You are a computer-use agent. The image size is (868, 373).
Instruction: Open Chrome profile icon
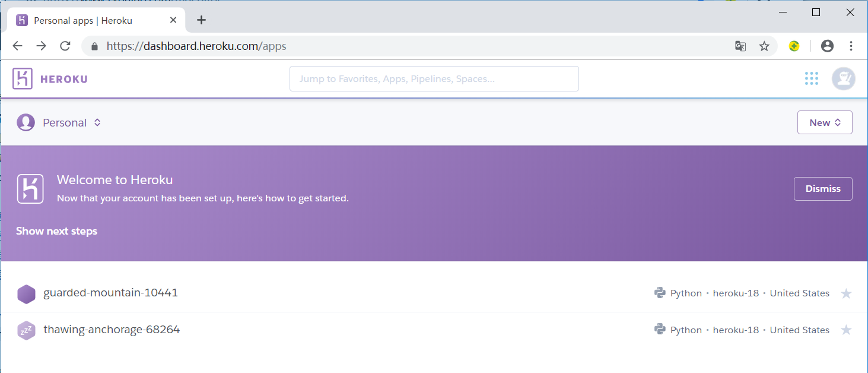pyautogui.click(x=827, y=46)
